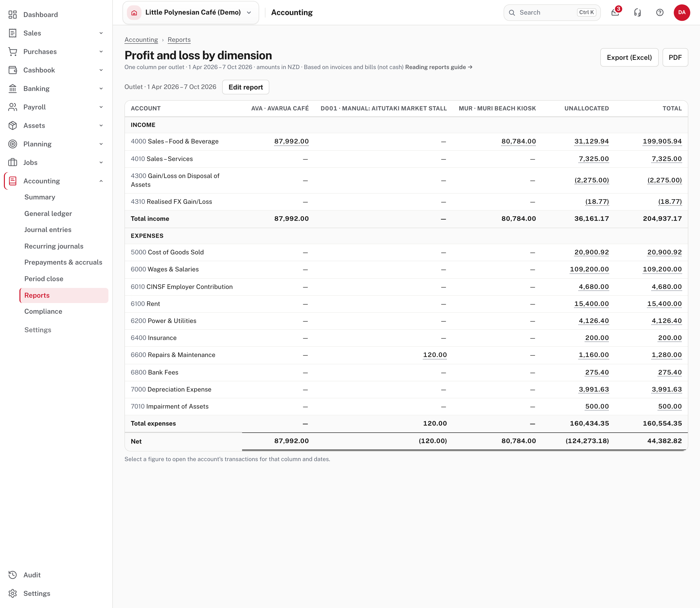Click the Planning target icon
The width and height of the screenshot is (700, 608).
[13, 144]
